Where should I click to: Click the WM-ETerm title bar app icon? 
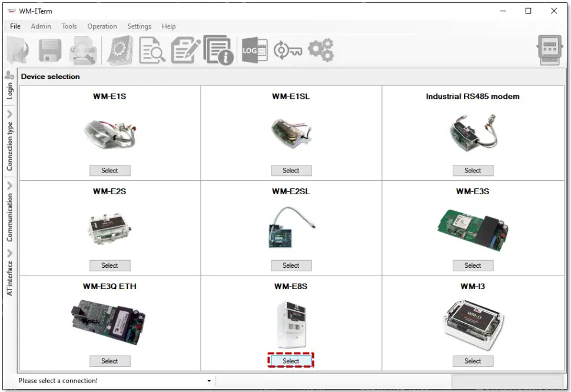12,11
